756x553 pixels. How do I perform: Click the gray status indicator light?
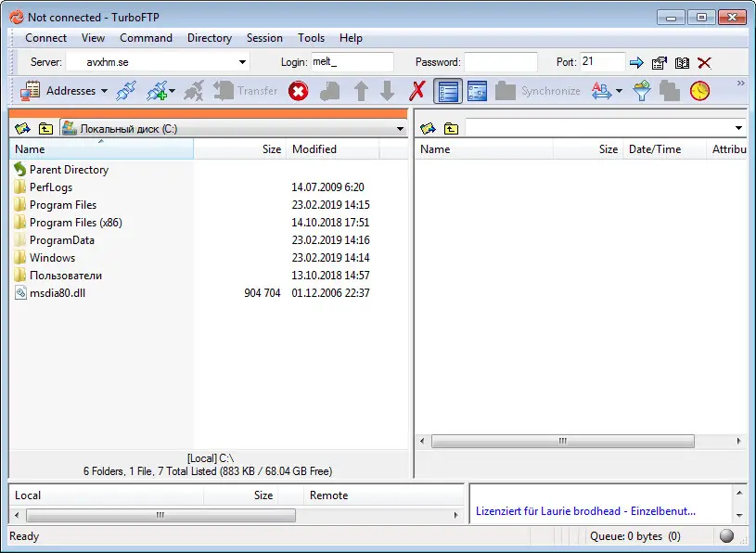(x=726, y=535)
